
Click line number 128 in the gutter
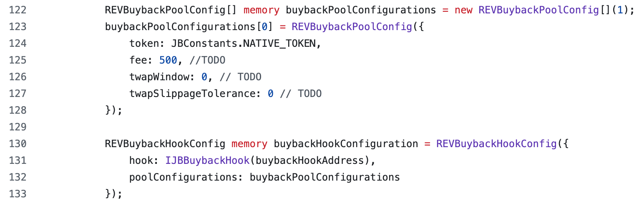tap(17, 110)
